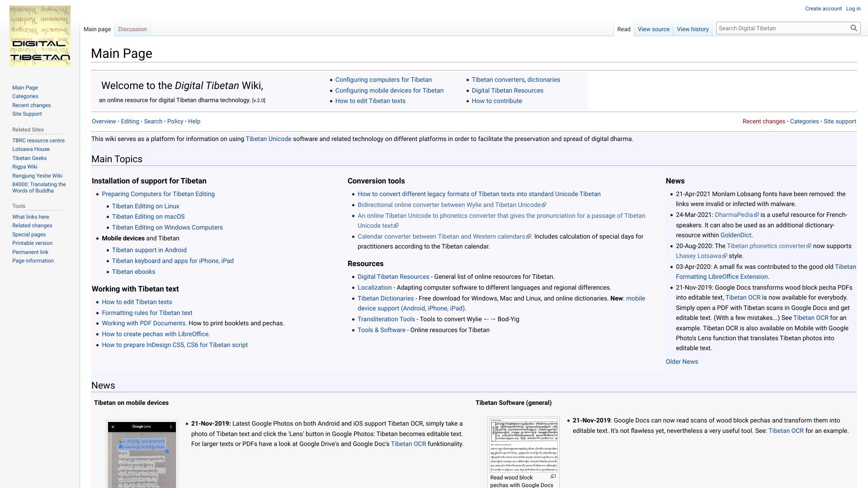
Task: Open the Google Lens screenshot thumbnail
Action: [x=142, y=455]
